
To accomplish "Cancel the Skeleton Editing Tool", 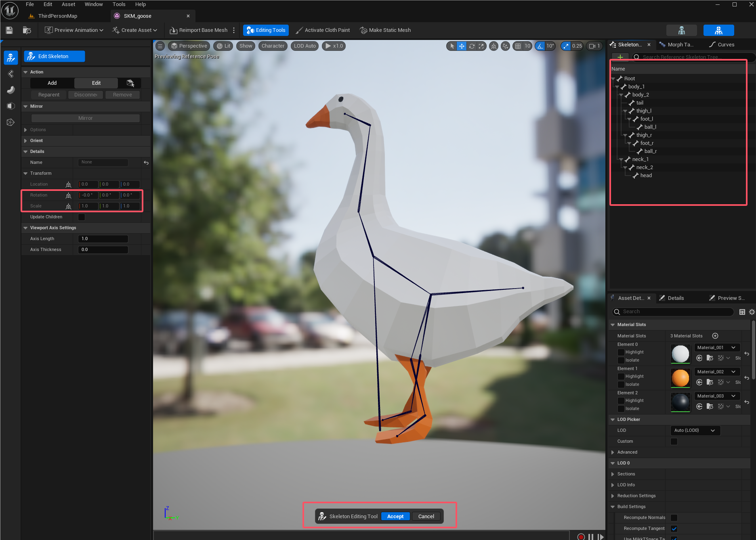I will pos(426,517).
